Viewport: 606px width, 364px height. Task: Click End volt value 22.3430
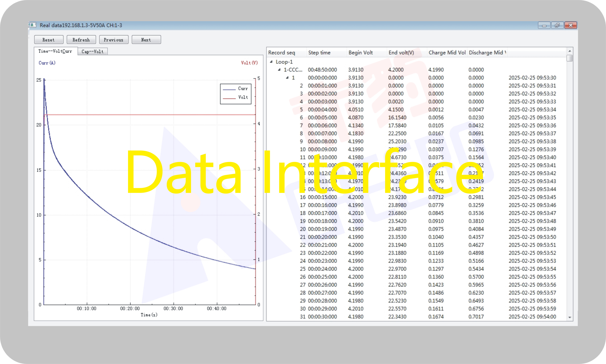click(x=397, y=317)
